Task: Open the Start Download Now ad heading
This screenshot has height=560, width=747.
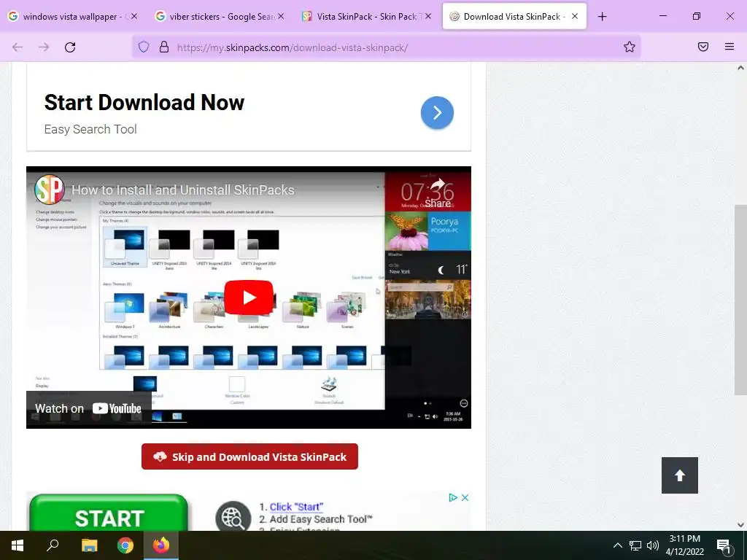Action: tap(144, 102)
